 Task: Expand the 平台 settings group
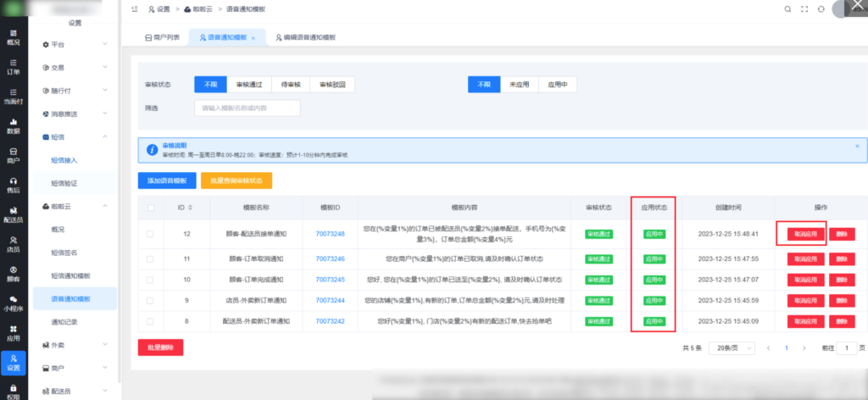pyautogui.click(x=75, y=44)
